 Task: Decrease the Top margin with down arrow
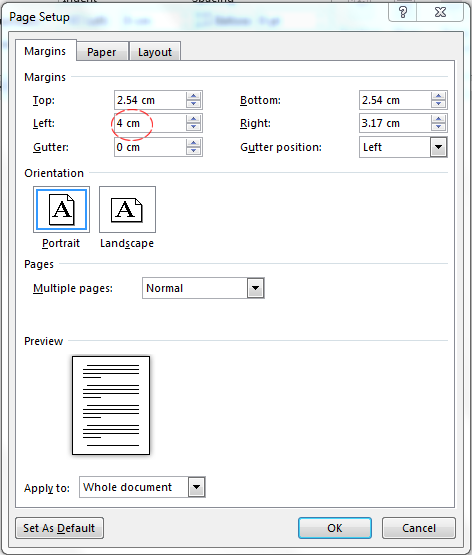point(194,104)
